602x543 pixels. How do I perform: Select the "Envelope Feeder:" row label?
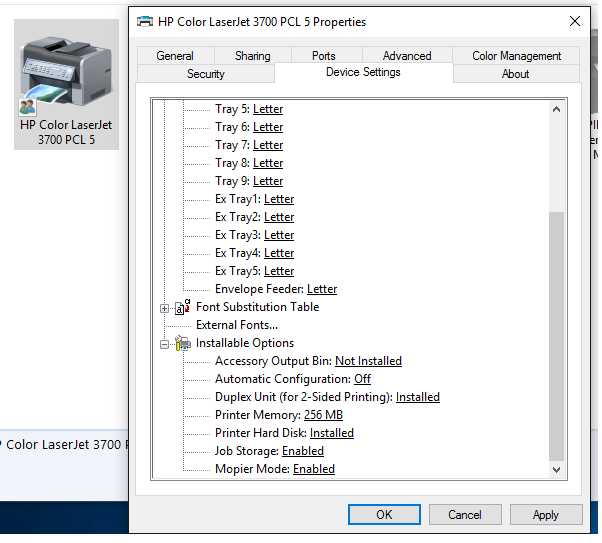(260, 289)
